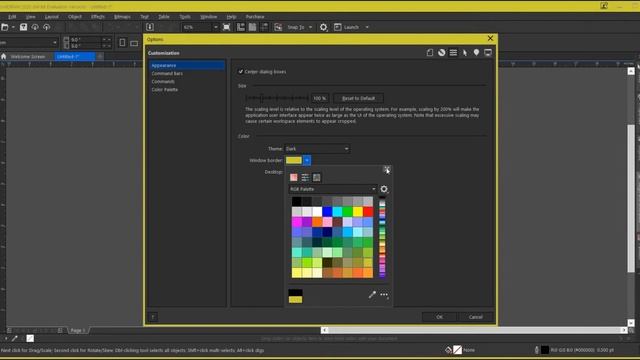The image size is (640, 360).
Task: Click the 100 % scaling input field
Action: [320, 98]
